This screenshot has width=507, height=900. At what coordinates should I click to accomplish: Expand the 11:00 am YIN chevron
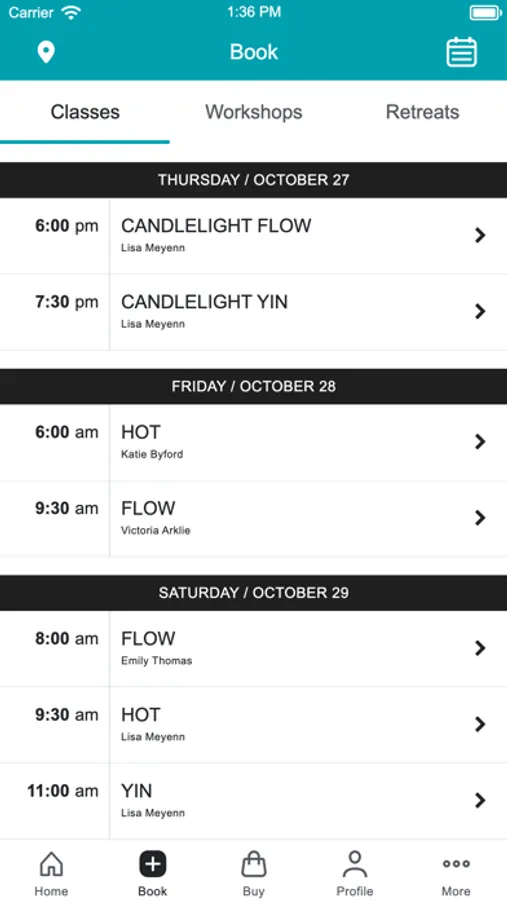click(480, 801)
